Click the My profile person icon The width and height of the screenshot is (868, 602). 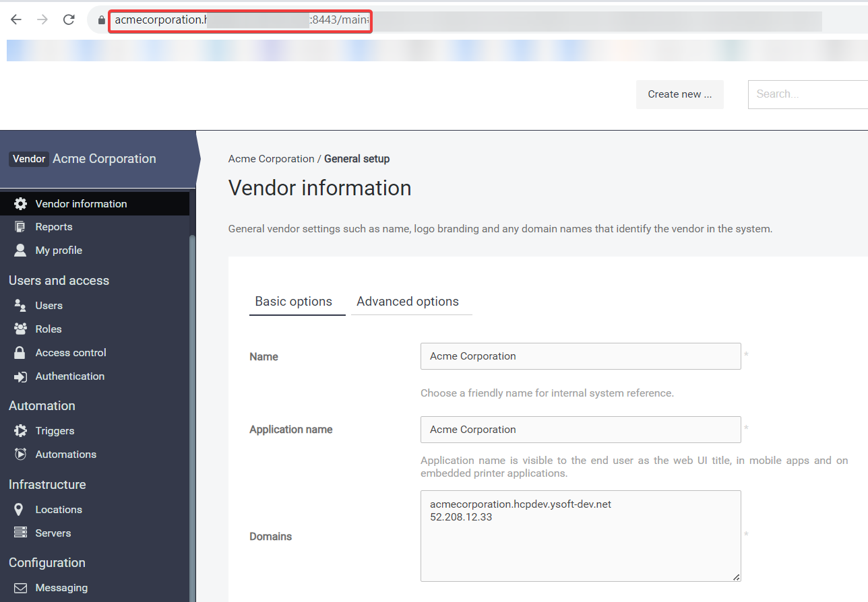pyautogui.click(x=21, y=250)
